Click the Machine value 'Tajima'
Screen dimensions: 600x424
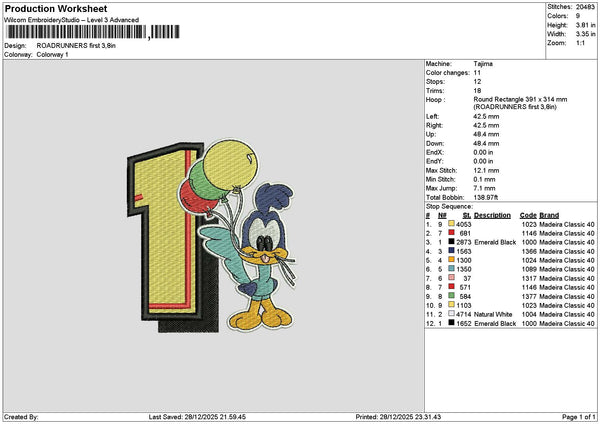coord(483,64)
